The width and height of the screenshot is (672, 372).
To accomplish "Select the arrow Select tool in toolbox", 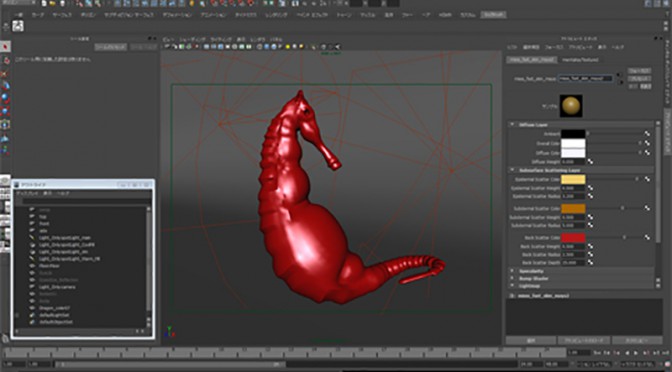I will pos(5,46).
